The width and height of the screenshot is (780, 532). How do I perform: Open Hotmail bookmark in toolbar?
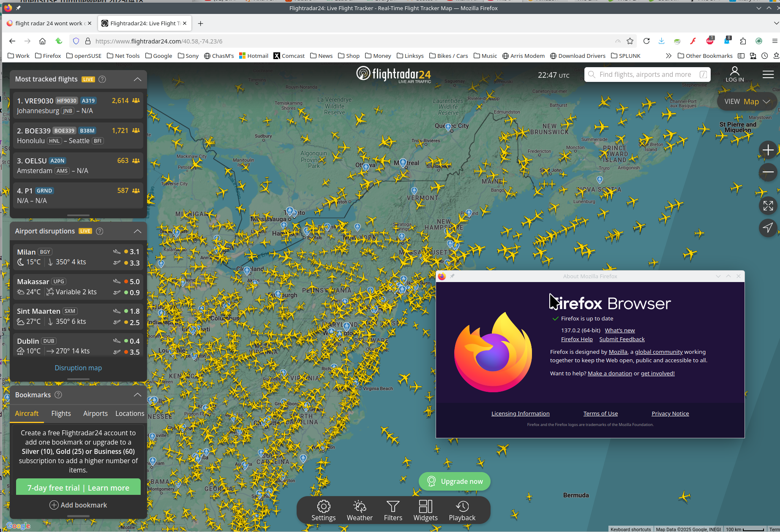coord(254,56)
